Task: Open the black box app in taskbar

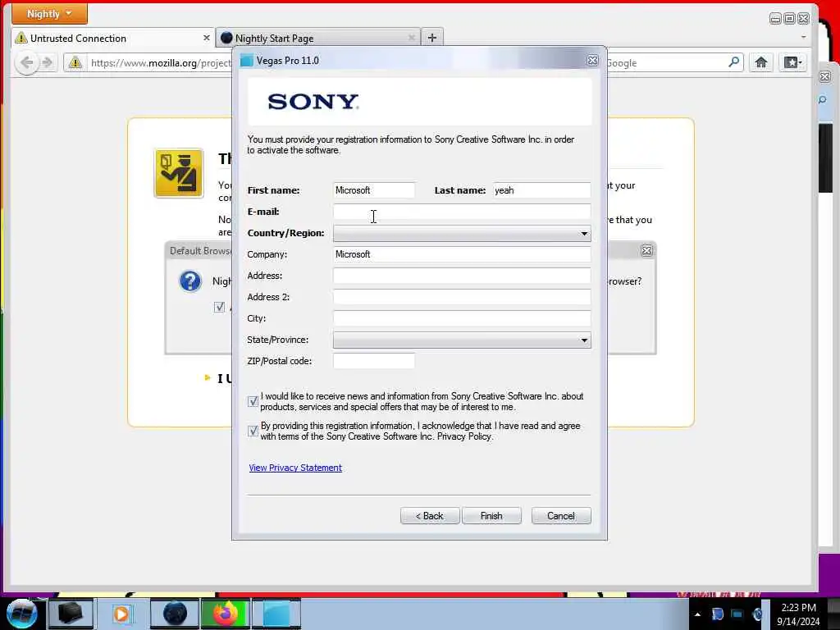Action: pos(71,614)
